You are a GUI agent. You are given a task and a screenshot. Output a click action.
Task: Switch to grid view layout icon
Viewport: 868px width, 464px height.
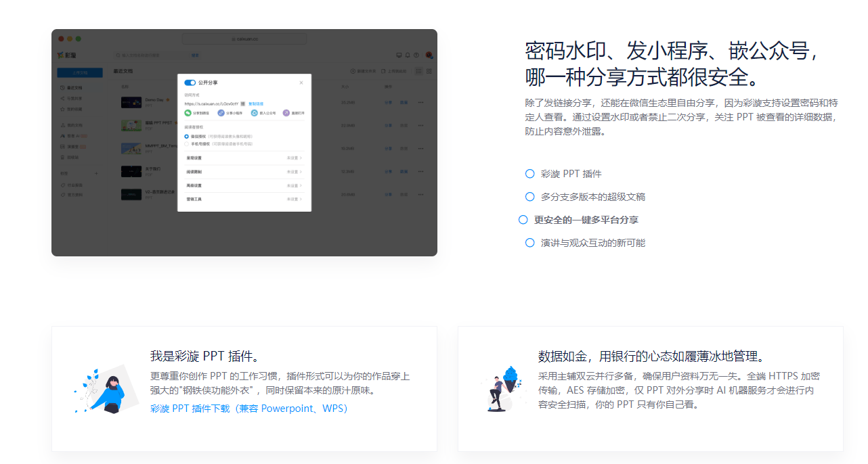pyautogui.click(x=428, y=70)
